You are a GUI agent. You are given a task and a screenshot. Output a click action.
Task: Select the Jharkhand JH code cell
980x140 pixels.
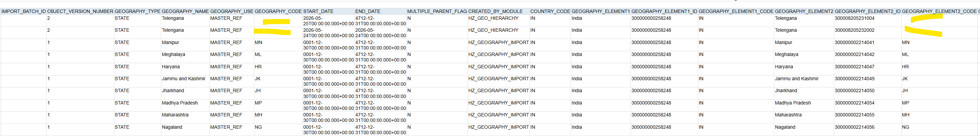278,93
